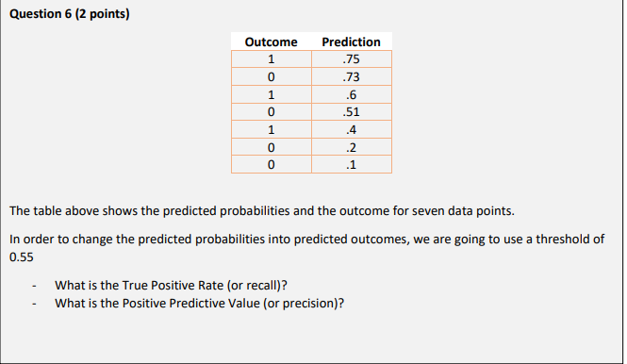627x364 pixels.
Task: Click the 0.55 threshold value text
Action: click(22, 256)
